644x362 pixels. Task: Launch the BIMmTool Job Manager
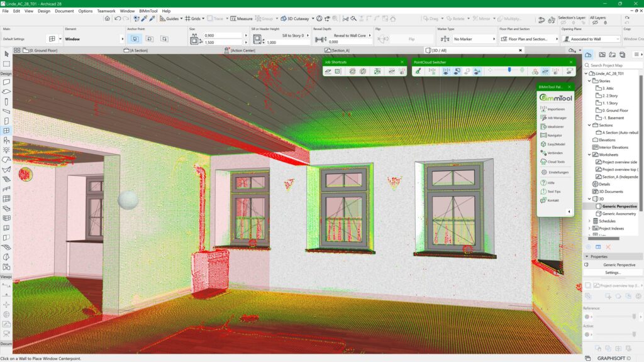pos(555,116)
